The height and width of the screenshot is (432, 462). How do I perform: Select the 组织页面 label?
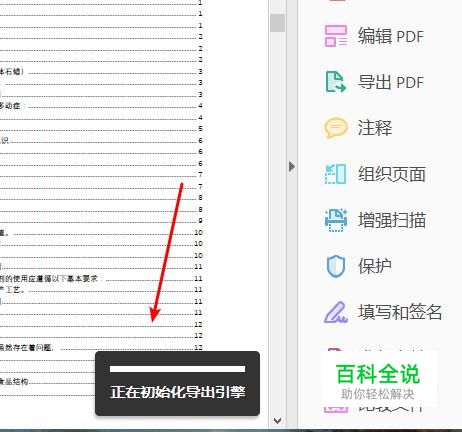[x=392, y=174]
